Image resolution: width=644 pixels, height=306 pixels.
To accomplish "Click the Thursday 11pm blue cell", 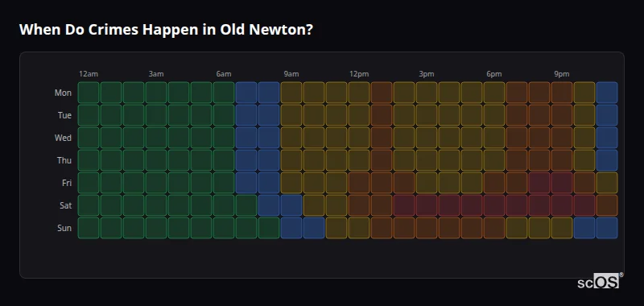I will click(x=607, y=160).
